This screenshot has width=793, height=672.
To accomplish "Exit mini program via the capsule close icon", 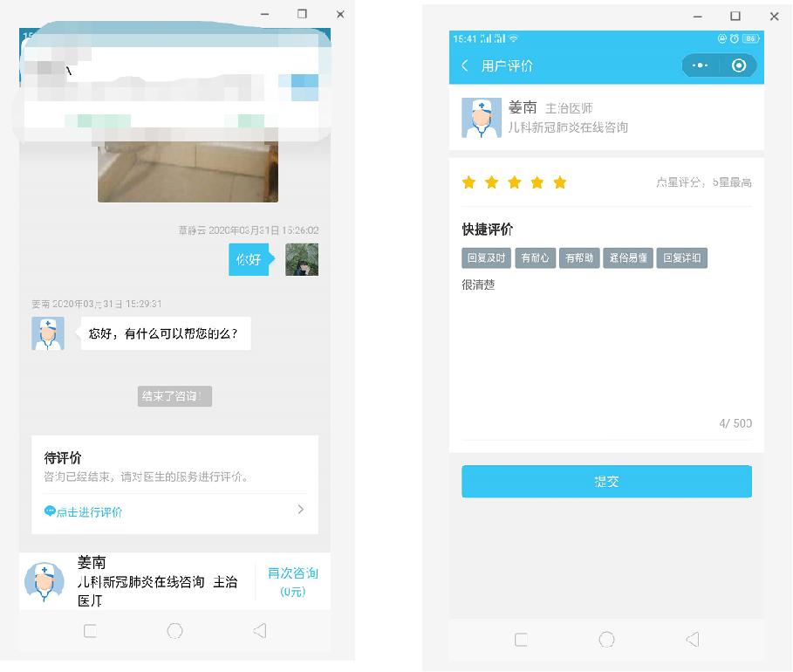I will click(x=740, y=65).
